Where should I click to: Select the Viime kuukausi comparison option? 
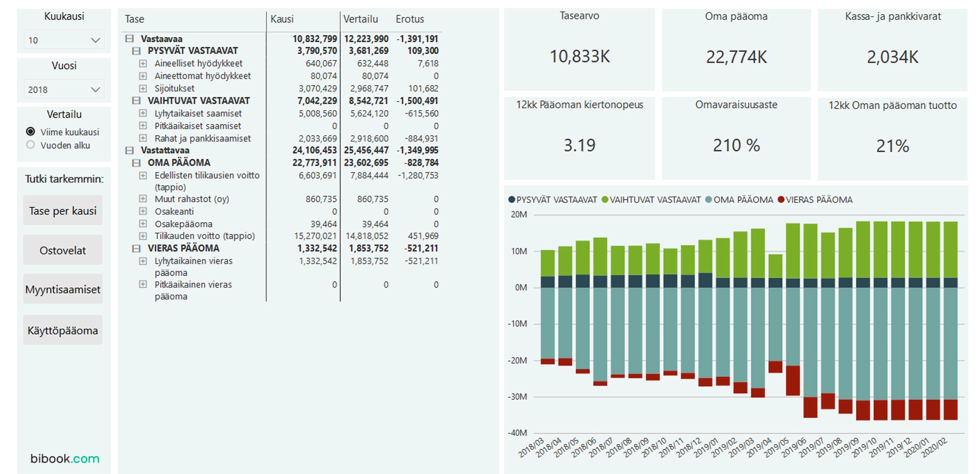(31, 131)
